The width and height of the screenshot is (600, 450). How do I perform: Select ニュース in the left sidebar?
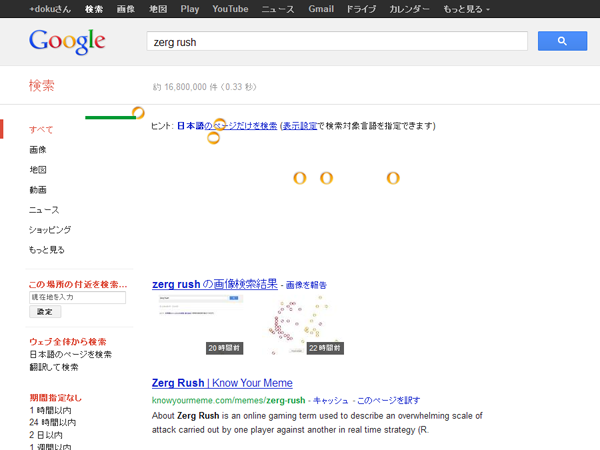pos(44,210)
